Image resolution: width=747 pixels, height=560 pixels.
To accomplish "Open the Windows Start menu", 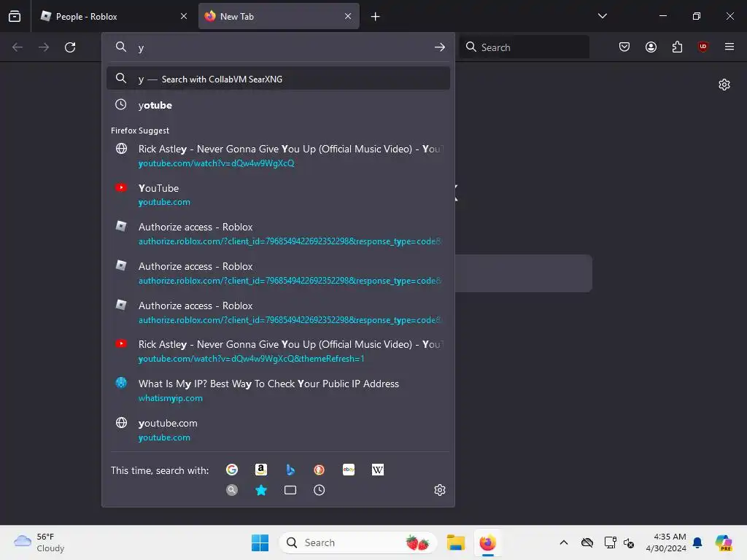I will tap(260, 542).
